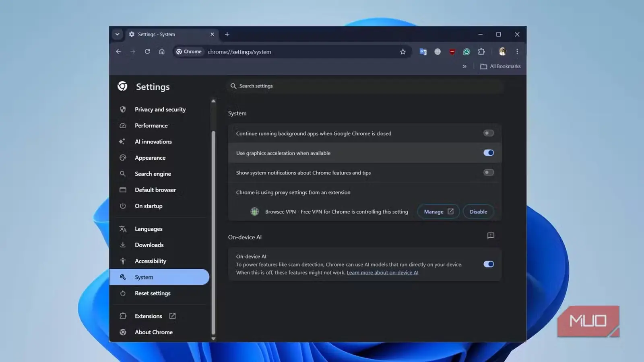Viewport: 644px width, 362px height.
Task: Minimize the Chrome window
Action: click(x=481, y=34)
